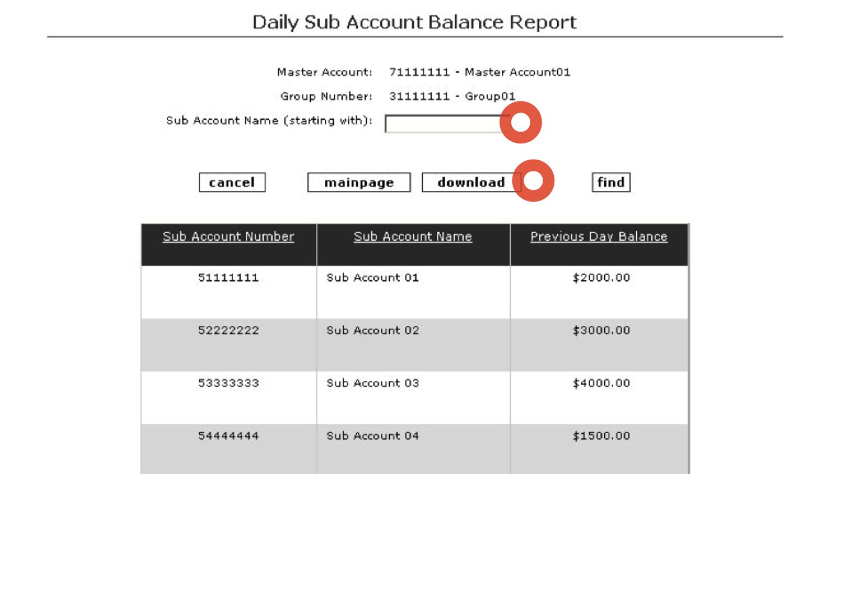Click the mainpage button

(x=359, y=182)
